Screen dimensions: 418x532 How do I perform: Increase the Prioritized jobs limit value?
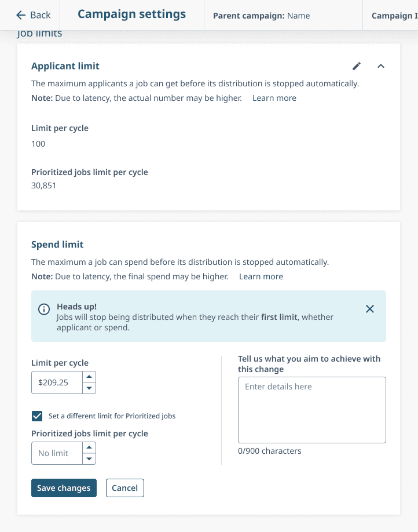click(89, 447)
